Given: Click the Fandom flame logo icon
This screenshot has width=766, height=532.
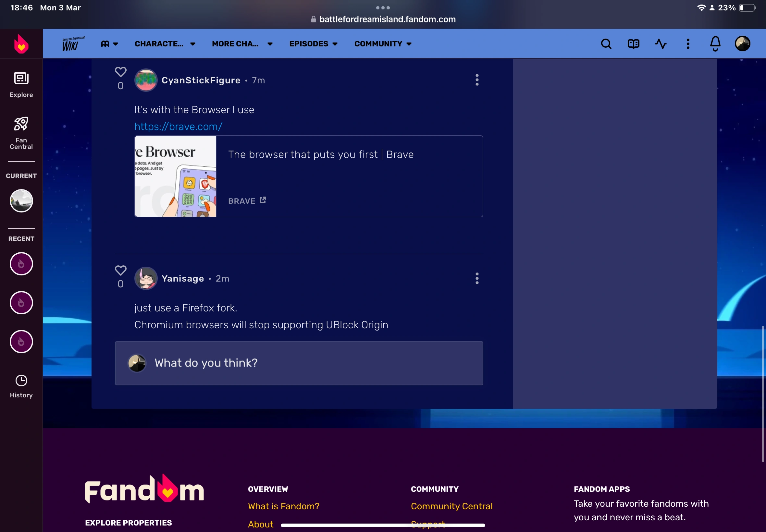Looking at the screenshot, I should pos(21,44).
